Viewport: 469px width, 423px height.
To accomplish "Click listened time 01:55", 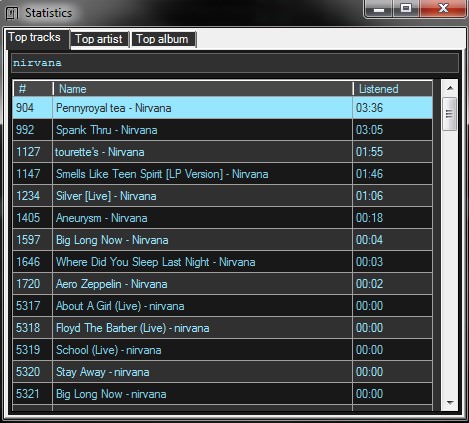I will (x=369, y=152).
